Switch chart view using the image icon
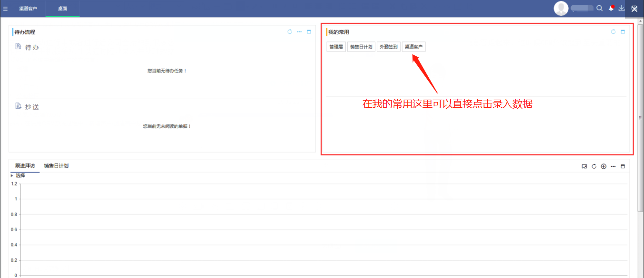 tap(584, 166)
